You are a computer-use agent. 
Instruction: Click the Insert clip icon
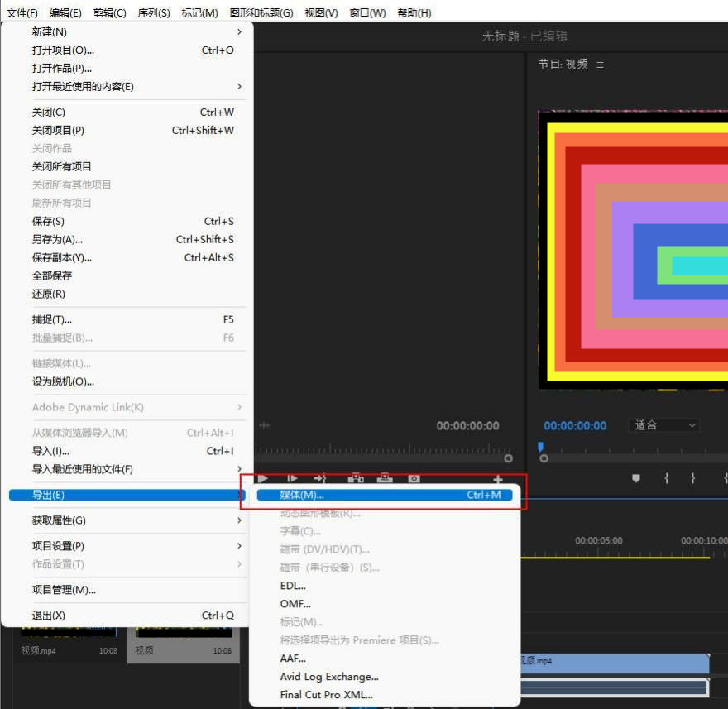pos(356,478)
